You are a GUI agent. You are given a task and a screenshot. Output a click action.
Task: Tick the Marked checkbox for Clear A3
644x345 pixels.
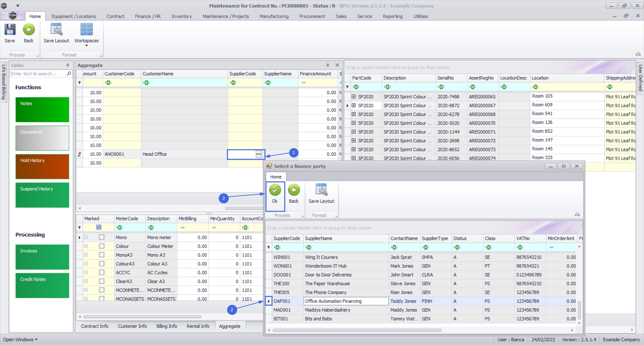(x=102, y=281)
